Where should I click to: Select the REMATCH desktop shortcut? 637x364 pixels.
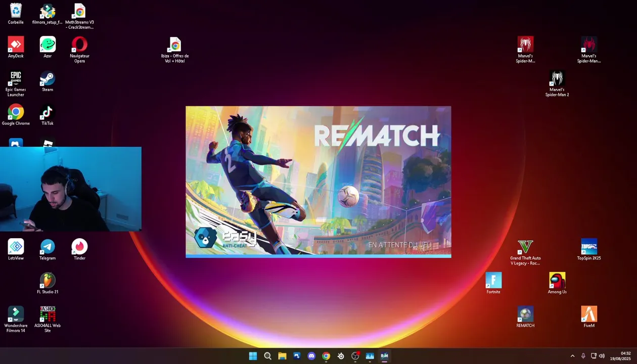[525, 317]
